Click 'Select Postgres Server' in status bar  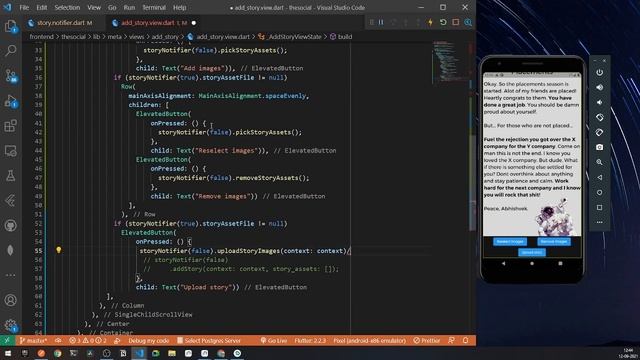point(209,340)
